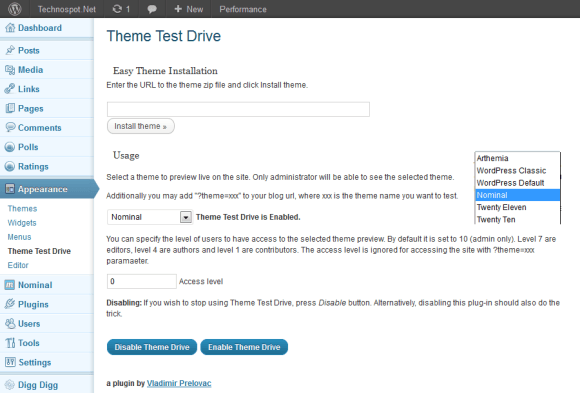Open the New content menu
Viewport: 580px width, 393px height.
point(189,9)
